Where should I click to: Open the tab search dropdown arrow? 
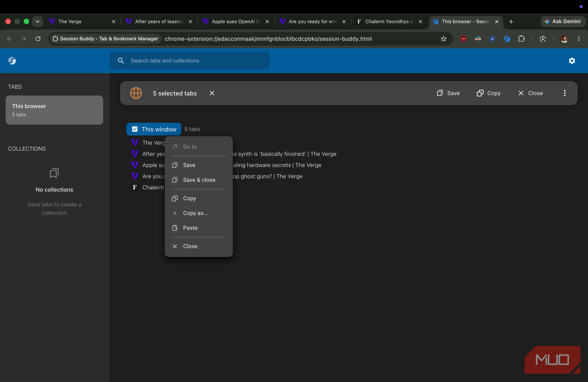[x=38, y=21]
